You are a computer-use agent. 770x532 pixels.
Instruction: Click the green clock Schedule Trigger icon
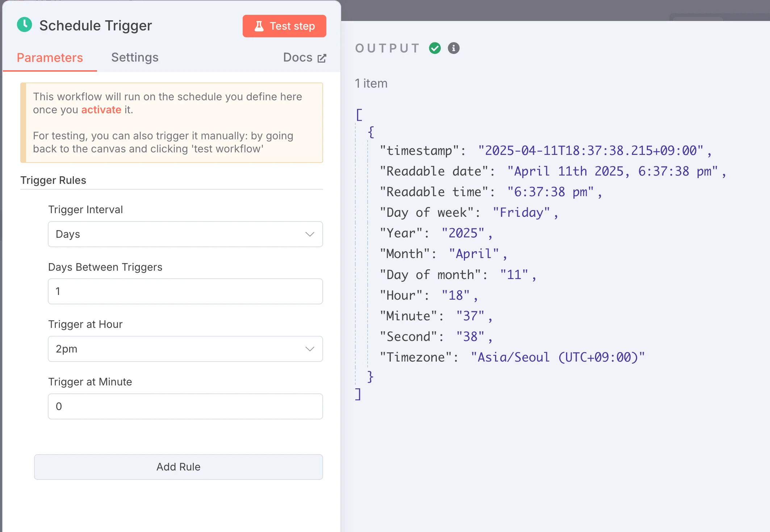24,25
